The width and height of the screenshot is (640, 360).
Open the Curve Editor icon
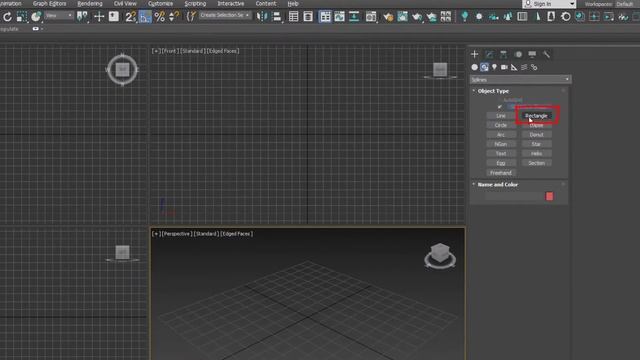[339, 17]
